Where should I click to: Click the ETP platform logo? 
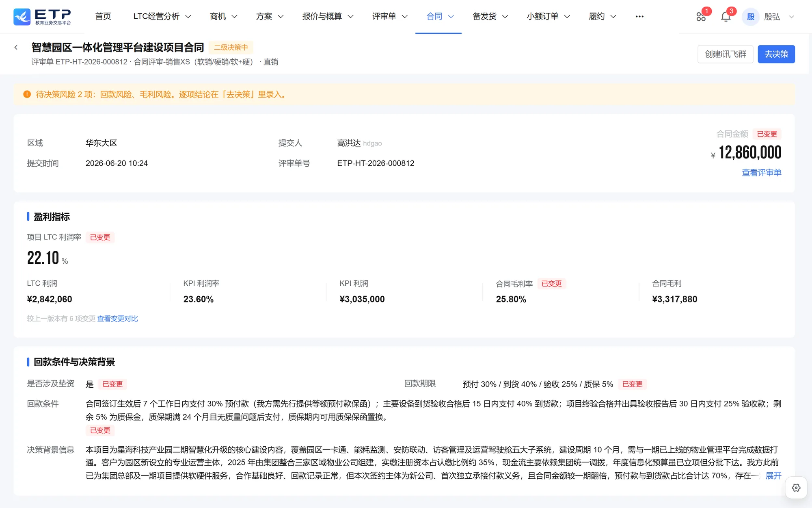click(42, 17)
